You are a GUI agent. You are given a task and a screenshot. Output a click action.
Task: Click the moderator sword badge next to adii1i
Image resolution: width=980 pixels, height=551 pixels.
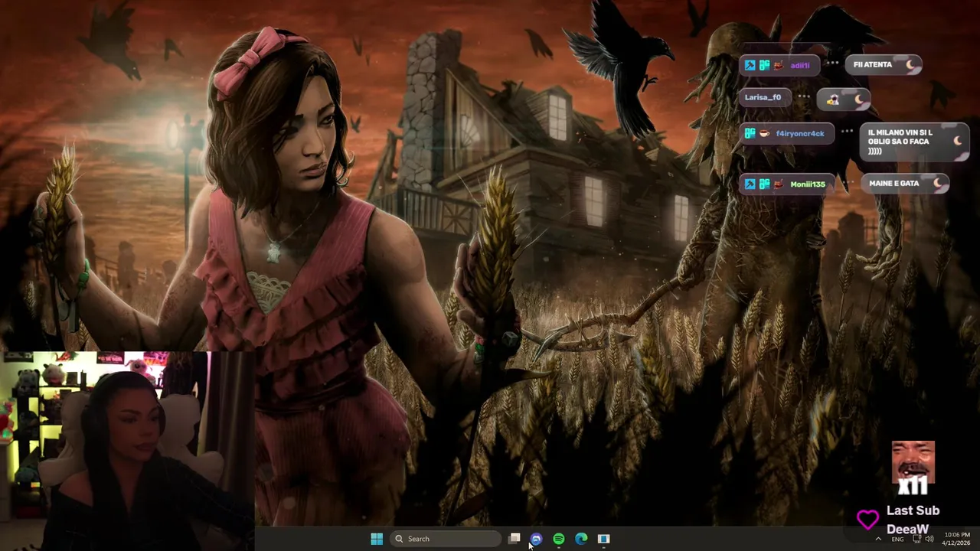(750, 65)
